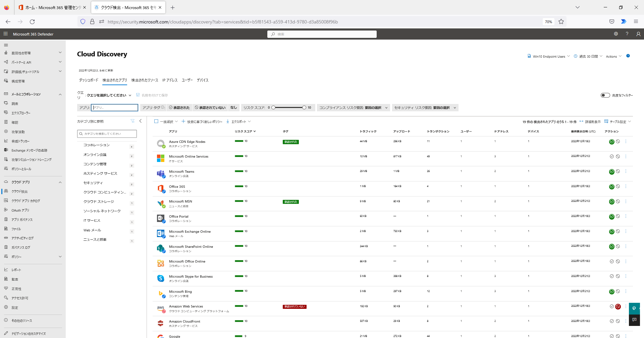Viewport: 644px width, 338px height.
Task: Click risk score slider maximum handle
Action: click(x=304, y=108)
